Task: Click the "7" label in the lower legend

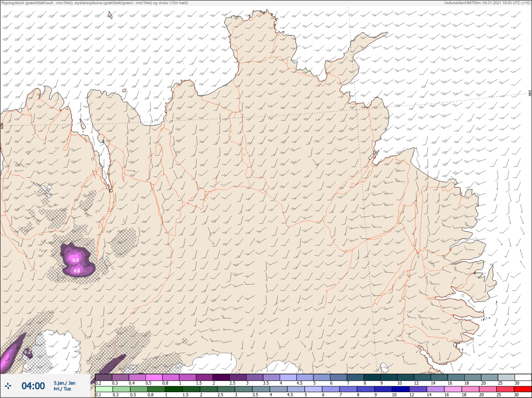Action: point(340,395)
